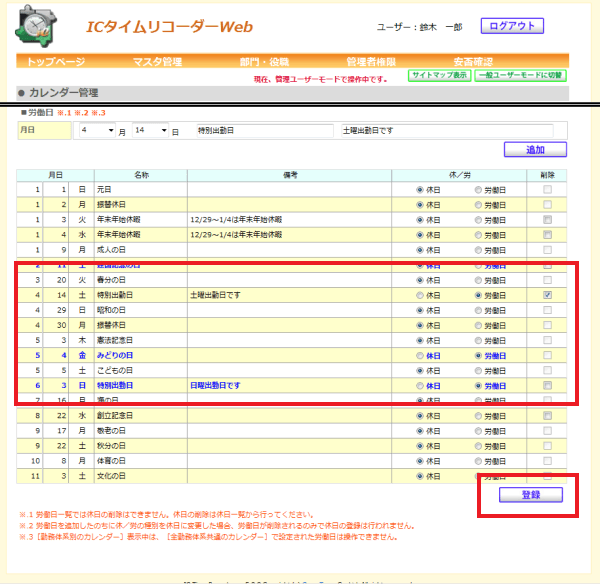
Task: Uncheck delete checkbox for 4/14 特別出勤日
Action: click(548, 295)
